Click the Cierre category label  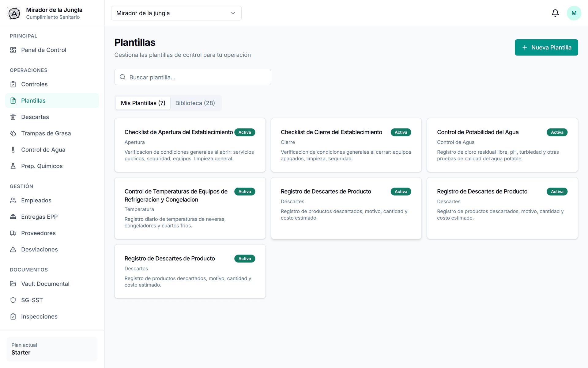tap(288, 142)
